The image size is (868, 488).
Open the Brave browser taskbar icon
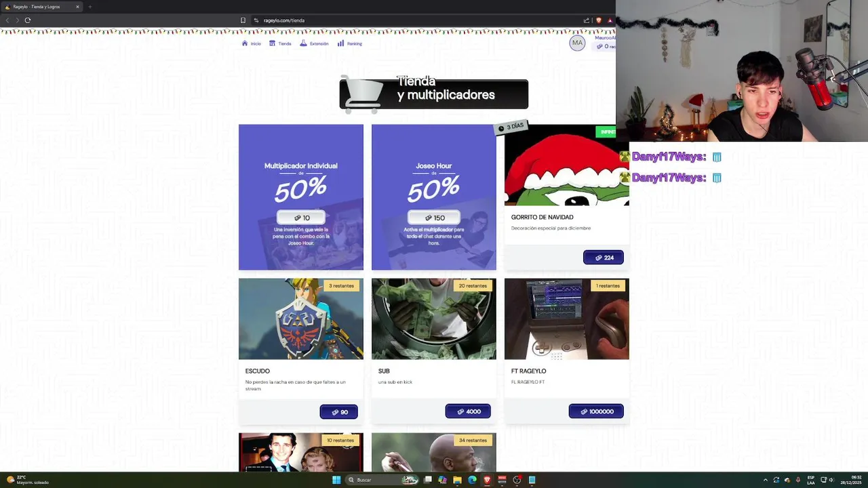click(x=487, y=480)
